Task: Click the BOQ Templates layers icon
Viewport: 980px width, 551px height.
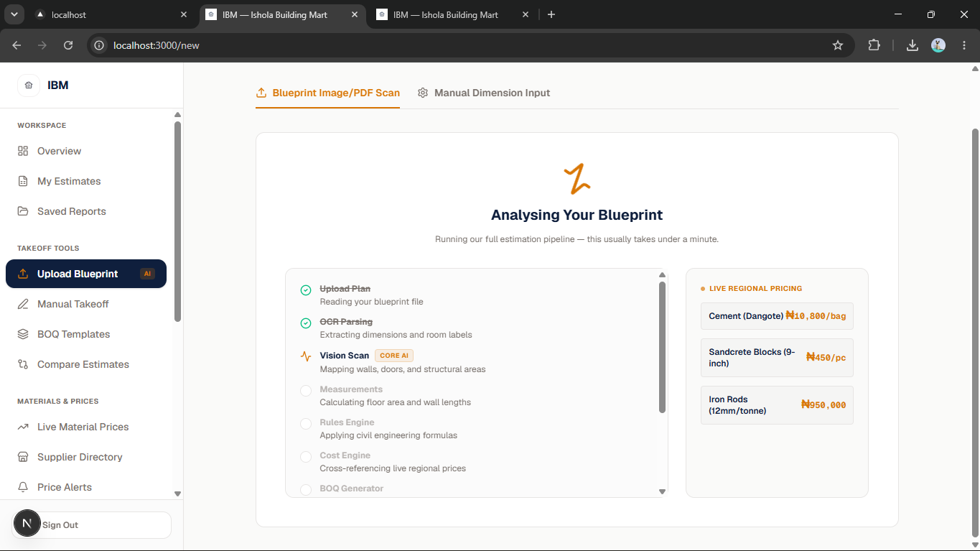Action: pos(23,334)
